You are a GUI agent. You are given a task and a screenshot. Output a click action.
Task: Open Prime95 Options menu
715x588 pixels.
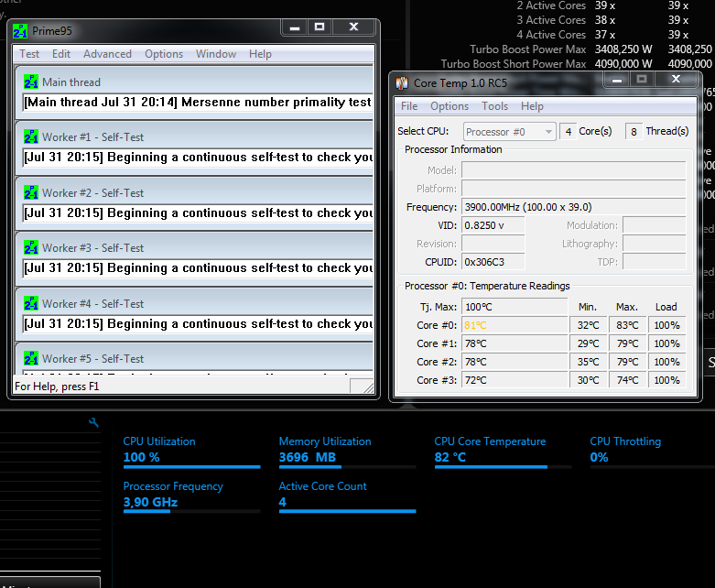(x=164, y=54)
